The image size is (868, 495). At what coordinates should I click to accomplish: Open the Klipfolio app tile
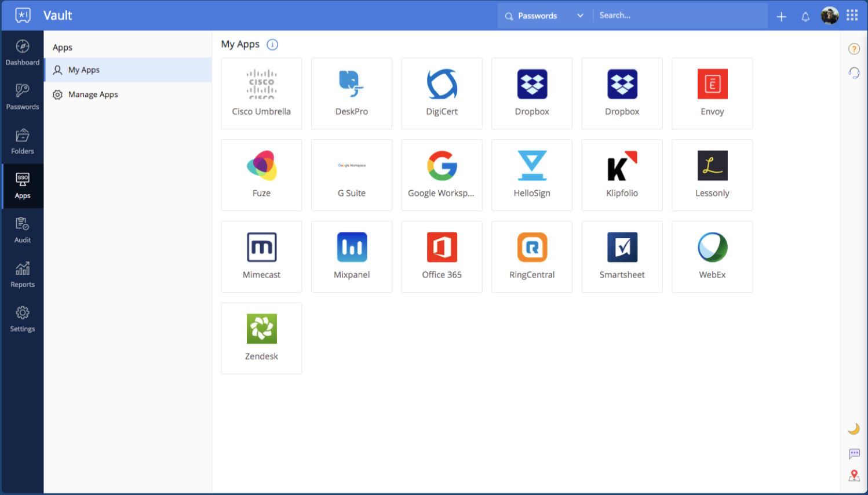622,175
